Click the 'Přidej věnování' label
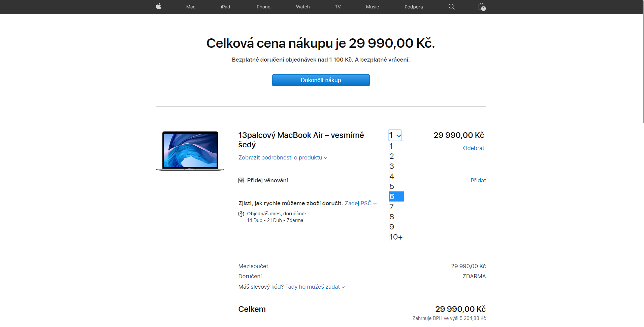Image resolution: width=644 pixels, height=327 pixels. (x=267, y=180)
